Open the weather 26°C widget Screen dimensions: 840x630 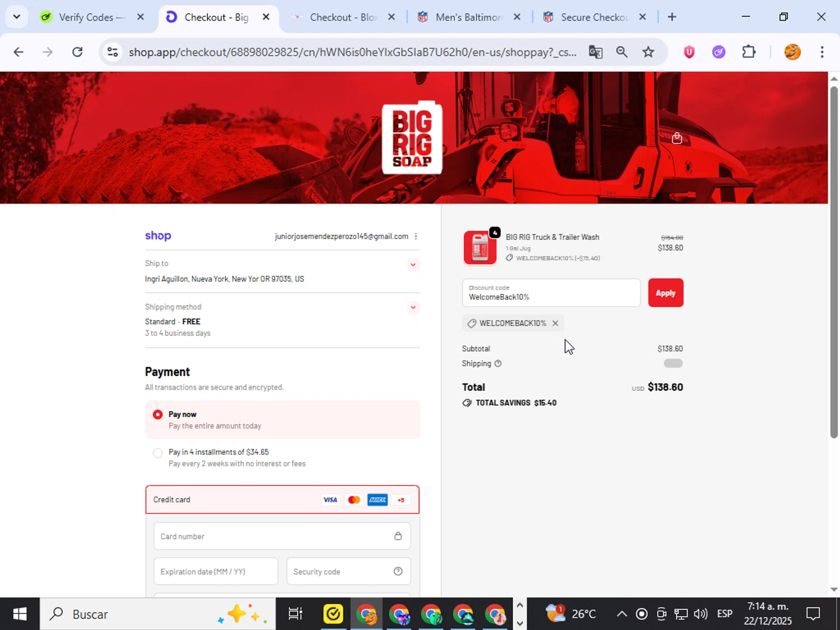tap(571, 614)
